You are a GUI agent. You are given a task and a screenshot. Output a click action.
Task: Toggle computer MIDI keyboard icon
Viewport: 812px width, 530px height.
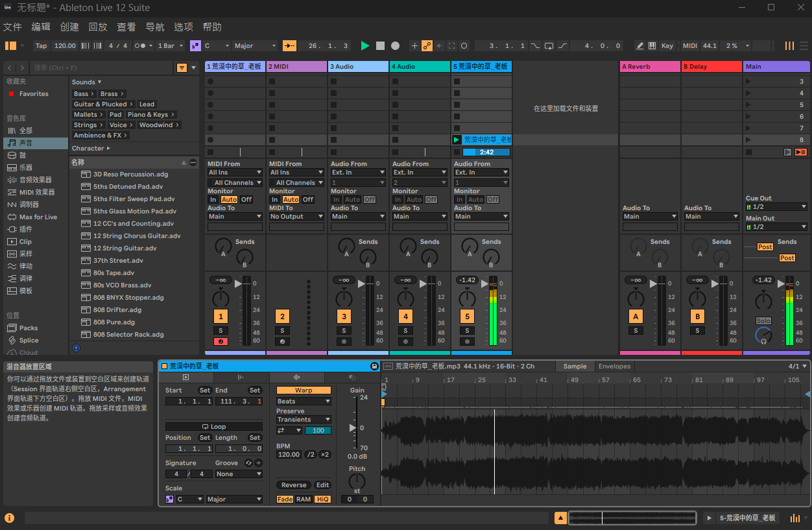(651, 46)
